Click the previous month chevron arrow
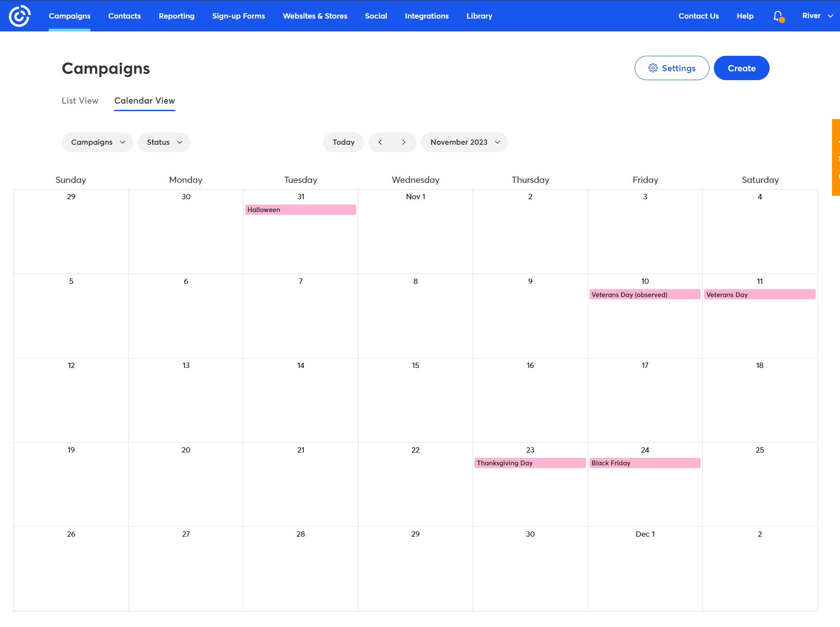 point(380,142)
